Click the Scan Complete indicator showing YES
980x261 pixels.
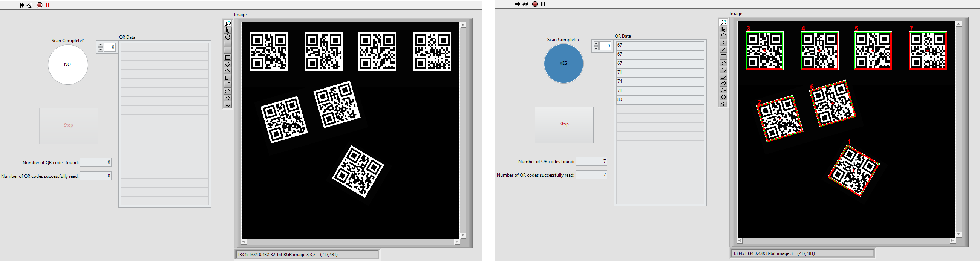563,63
